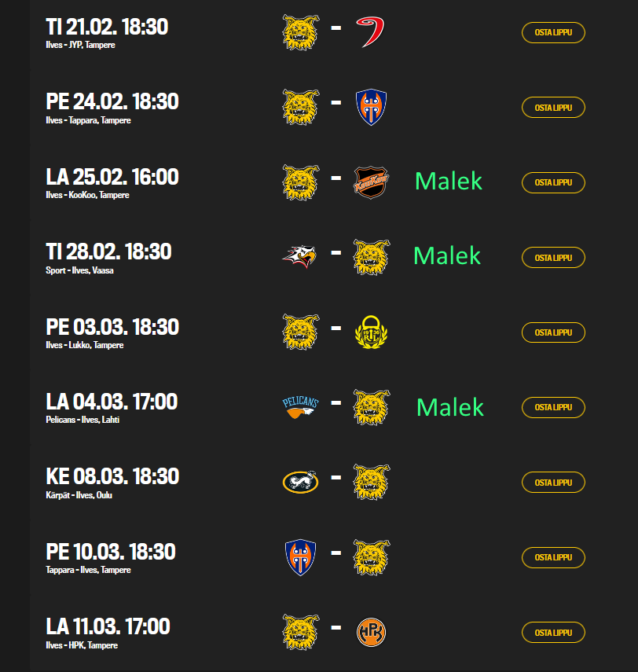Click the KooKoo team logo
Viewport: 638px width, 672px height.
(x=371, y=182)
